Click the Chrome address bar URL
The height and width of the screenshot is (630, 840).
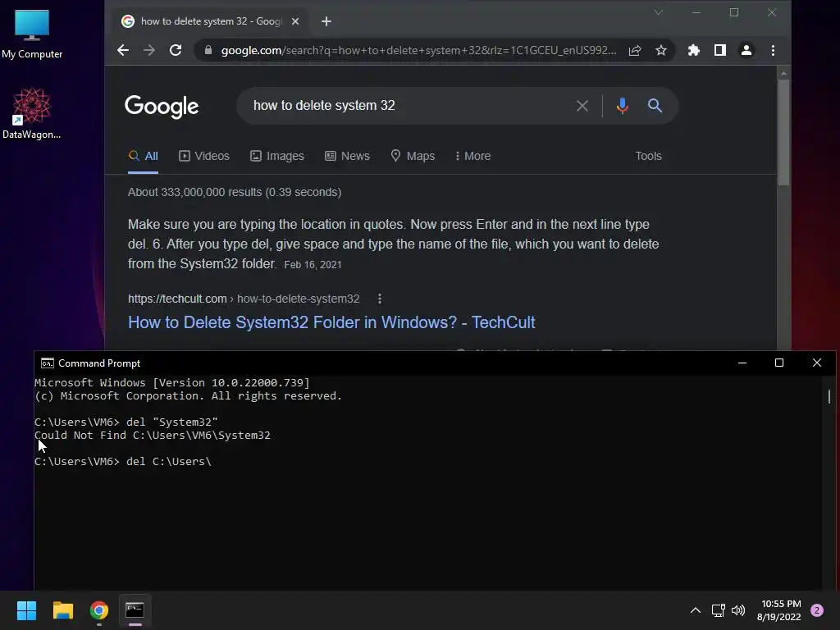tap(418, 50)
